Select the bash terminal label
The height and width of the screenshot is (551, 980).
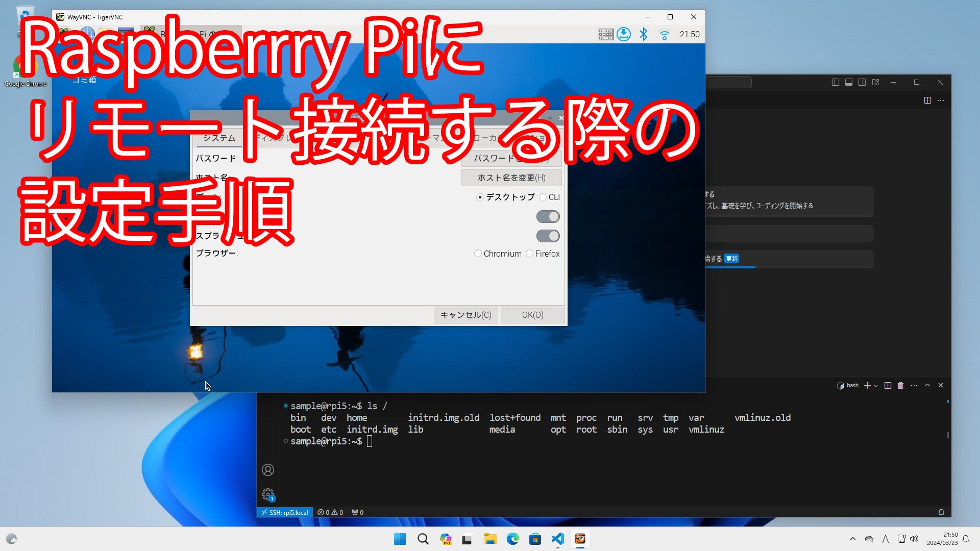(x=848, y=386)
